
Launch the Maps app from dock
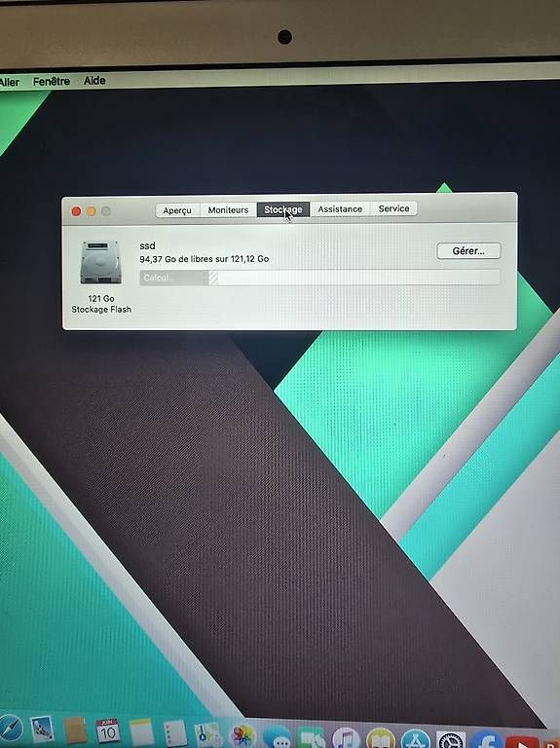(x=208, y=734)
